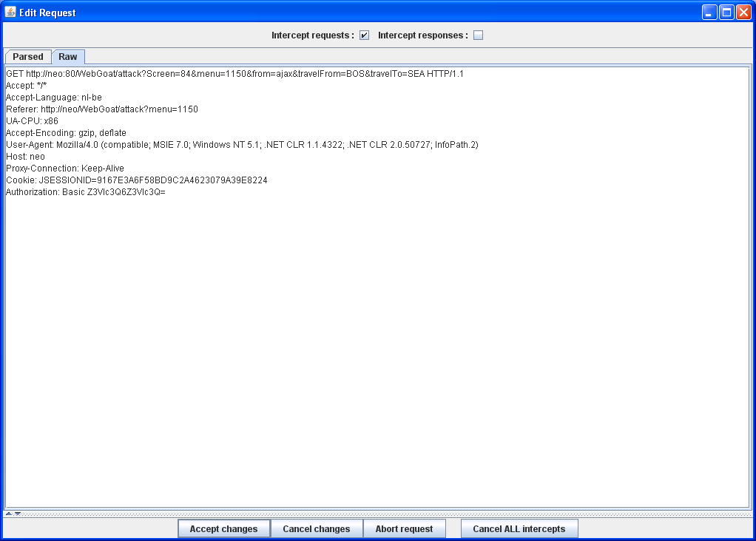Viewport: 756px width, 541px height.
Task: Maximize the Edit Request window
Action: (726, 13)
